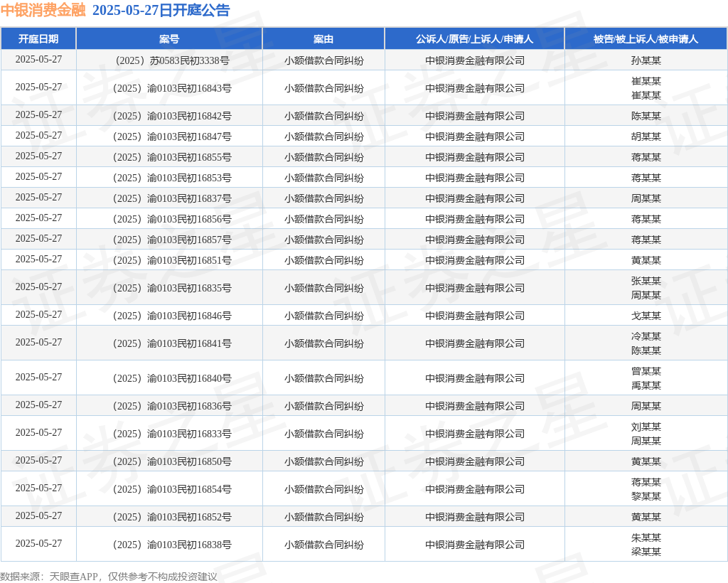
Task: Click the 公诉人/原告/上诉人/申请人 column header
Action: click(x=474, y=39)
